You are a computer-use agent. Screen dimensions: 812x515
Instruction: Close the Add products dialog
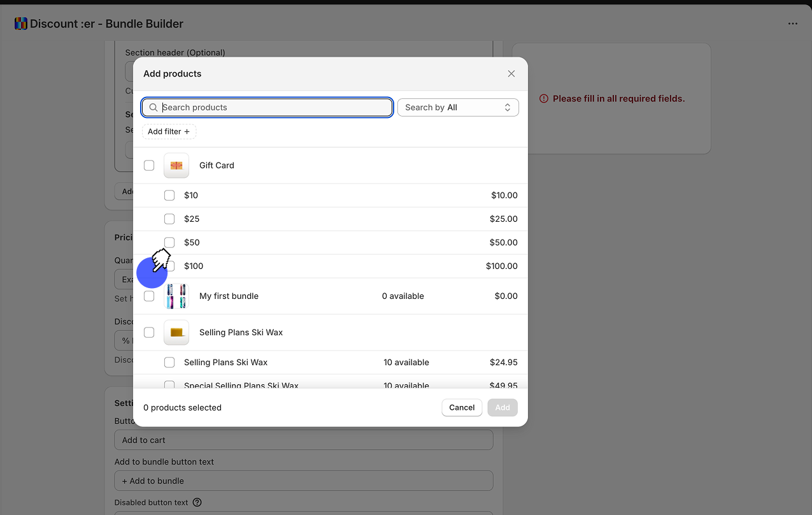pos(511,74)
